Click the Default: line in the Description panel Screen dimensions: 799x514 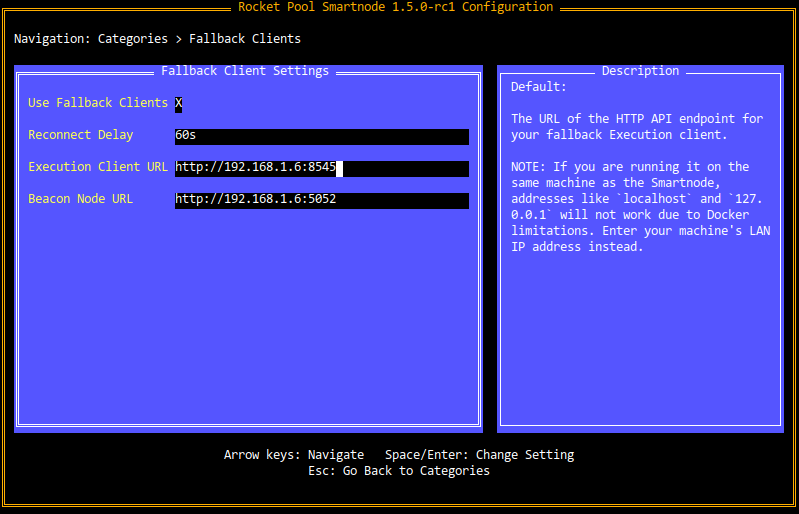(x=538, y=87)
